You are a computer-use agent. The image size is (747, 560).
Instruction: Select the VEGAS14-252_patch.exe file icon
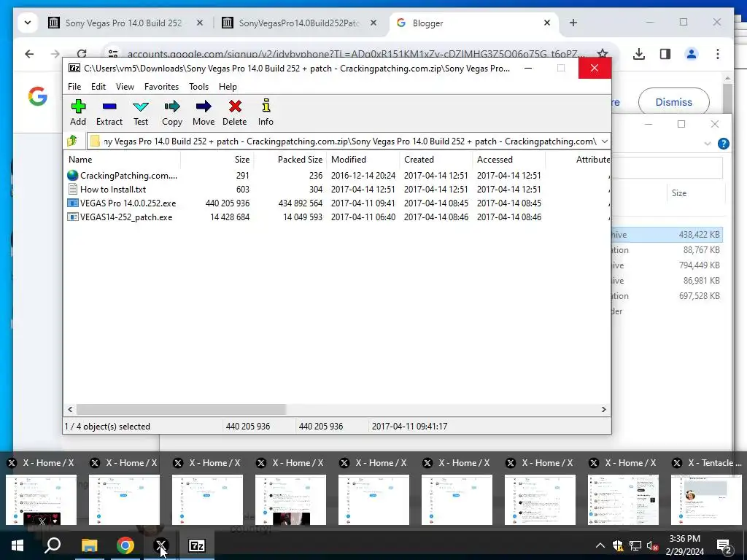[x=72, y=217]
